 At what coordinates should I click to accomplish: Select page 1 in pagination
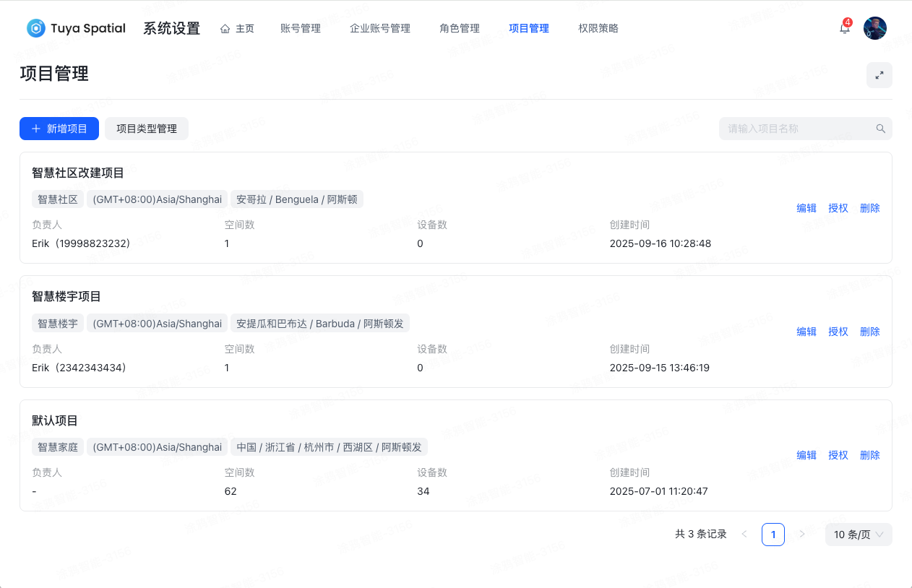click(773, 535)
